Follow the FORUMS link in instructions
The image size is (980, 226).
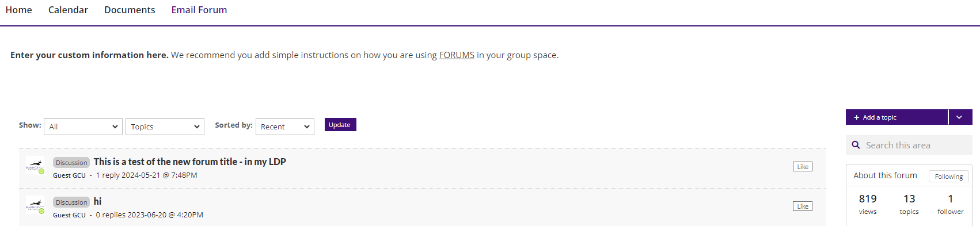[x=457, y=55]
